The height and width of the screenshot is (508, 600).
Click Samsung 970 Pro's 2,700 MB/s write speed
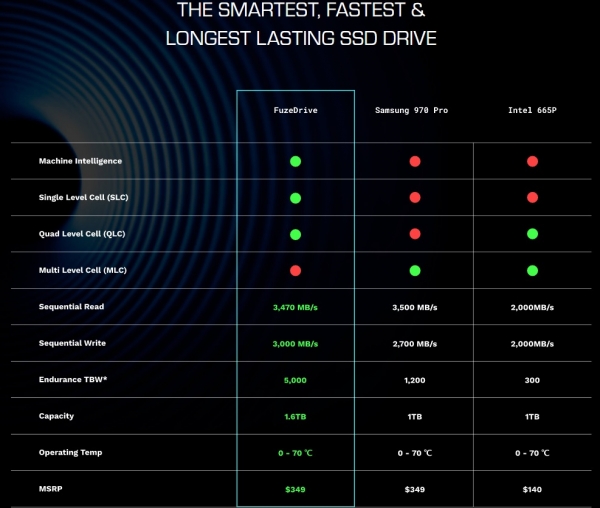coord(414,343)
